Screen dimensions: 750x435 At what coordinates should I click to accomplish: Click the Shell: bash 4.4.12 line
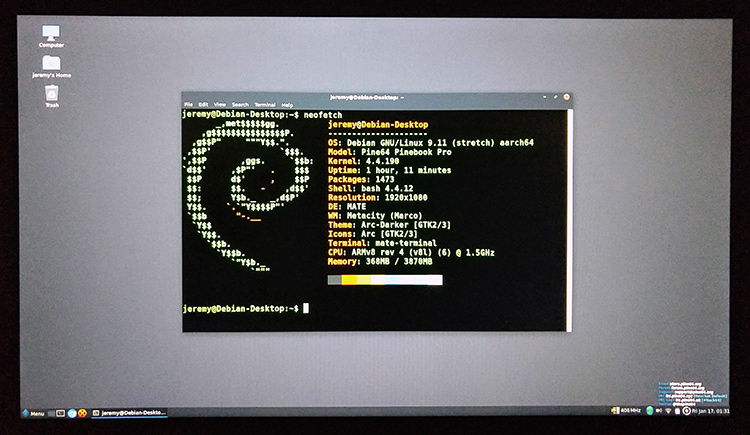tap(371, 188)
